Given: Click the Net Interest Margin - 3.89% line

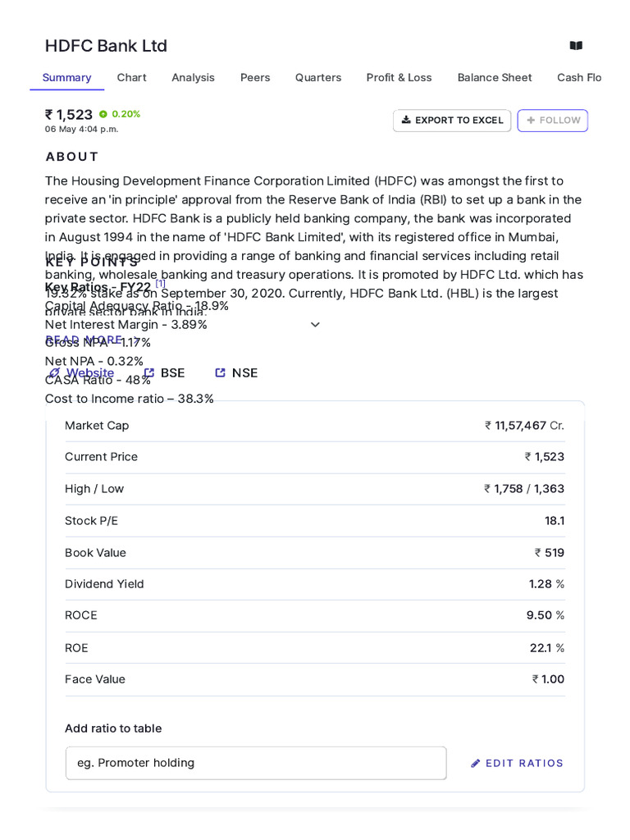Looking at the screenshot, I should [x=126, y=325].
